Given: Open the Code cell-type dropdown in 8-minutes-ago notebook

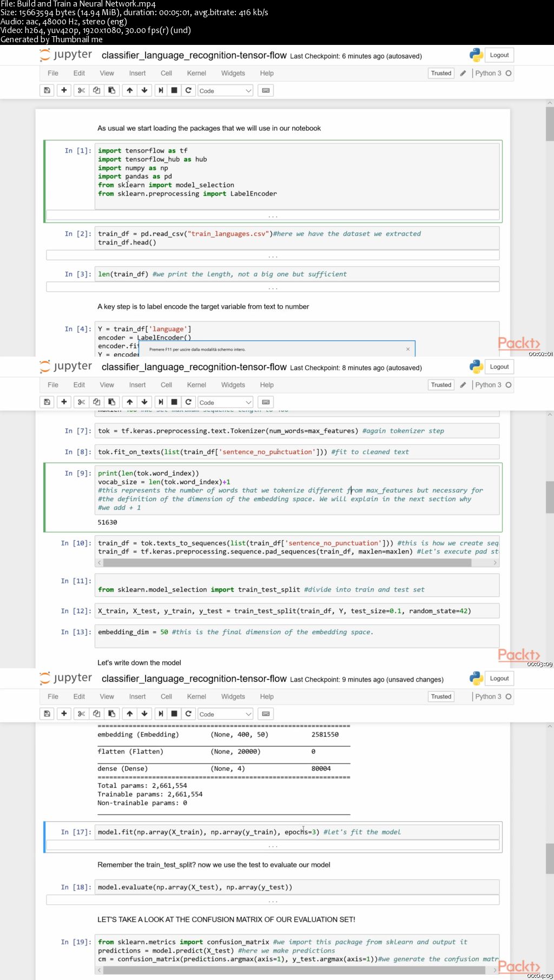Looking at the screenshot, I should 225,403.
